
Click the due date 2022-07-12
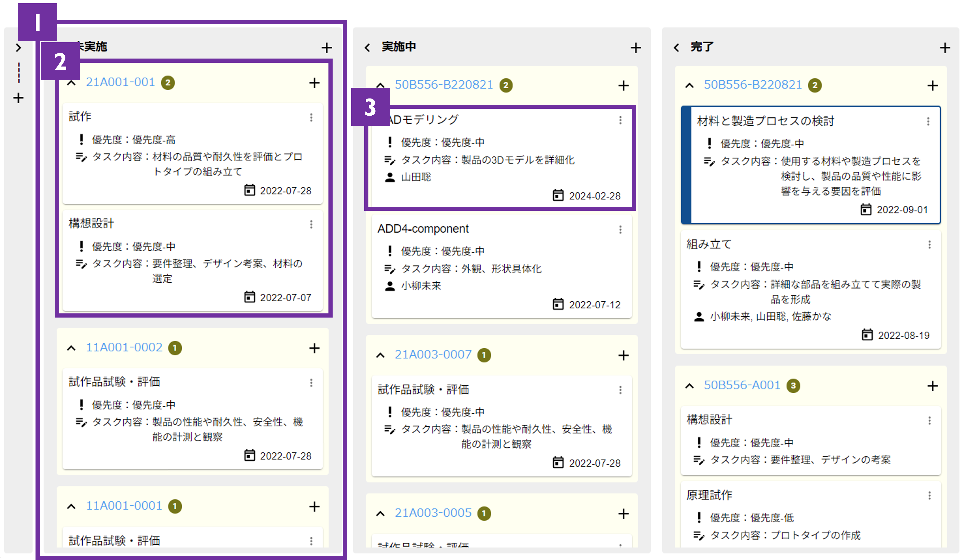point(595,305)
